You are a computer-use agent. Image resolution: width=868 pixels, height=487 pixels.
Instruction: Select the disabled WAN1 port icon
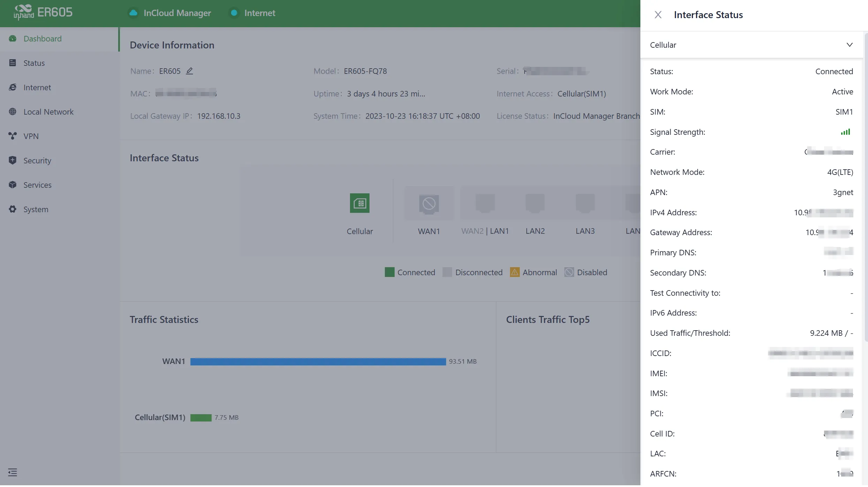(x=429, y=203)
